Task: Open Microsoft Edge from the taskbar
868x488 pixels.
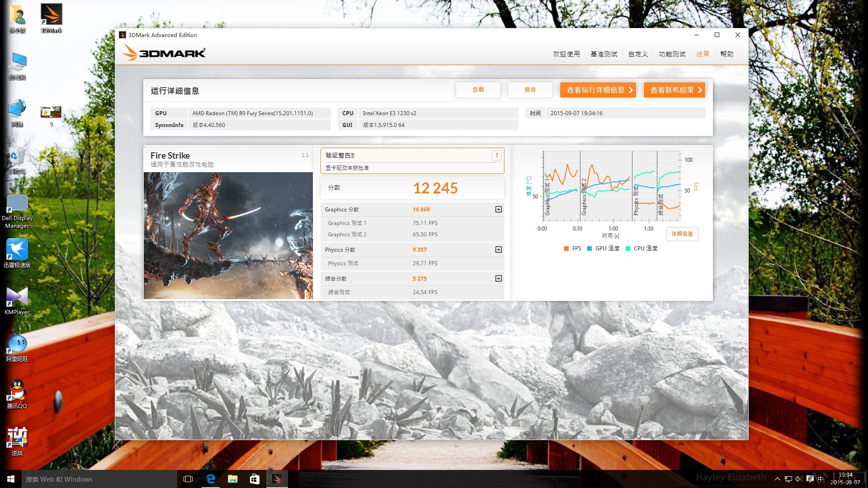Action: point(211,479)
